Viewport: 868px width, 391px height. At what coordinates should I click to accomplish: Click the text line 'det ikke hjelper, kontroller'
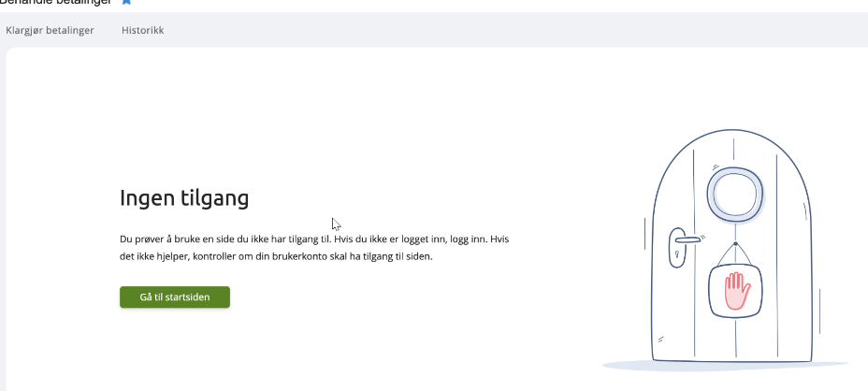click(276, 257)
